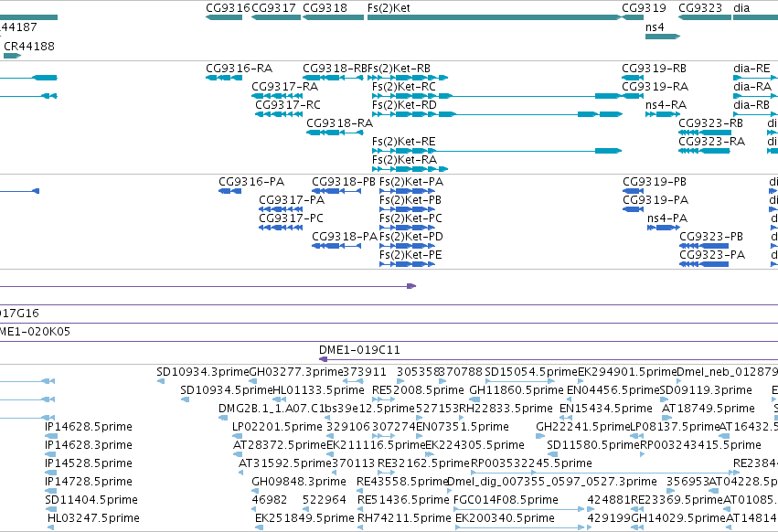
Task: Open transcript CG9323-RA
Action: click(711, 142)
